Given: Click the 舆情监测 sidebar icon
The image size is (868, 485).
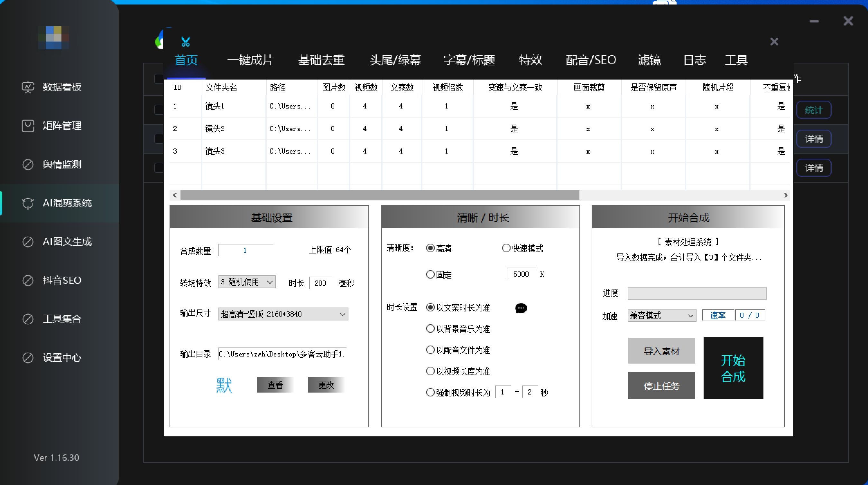Looking at the screenshot, I should tap(28, 165).
